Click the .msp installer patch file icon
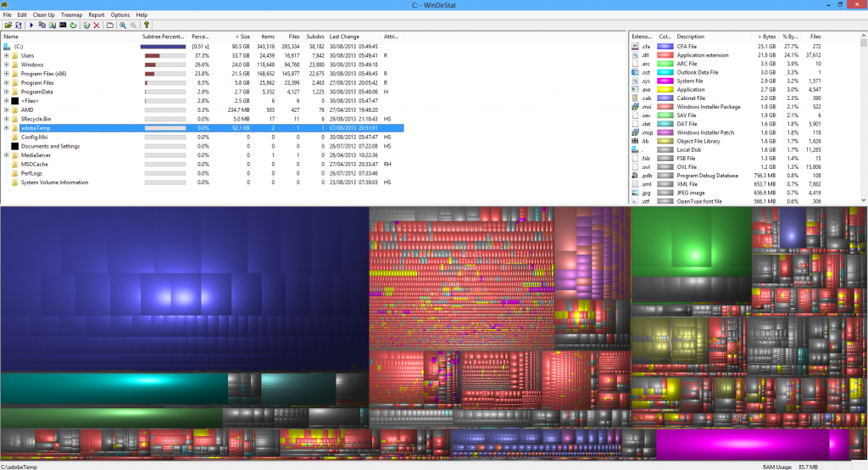Image resolution: width=868 pixels, height=470 pixels. tap(636, 132)
